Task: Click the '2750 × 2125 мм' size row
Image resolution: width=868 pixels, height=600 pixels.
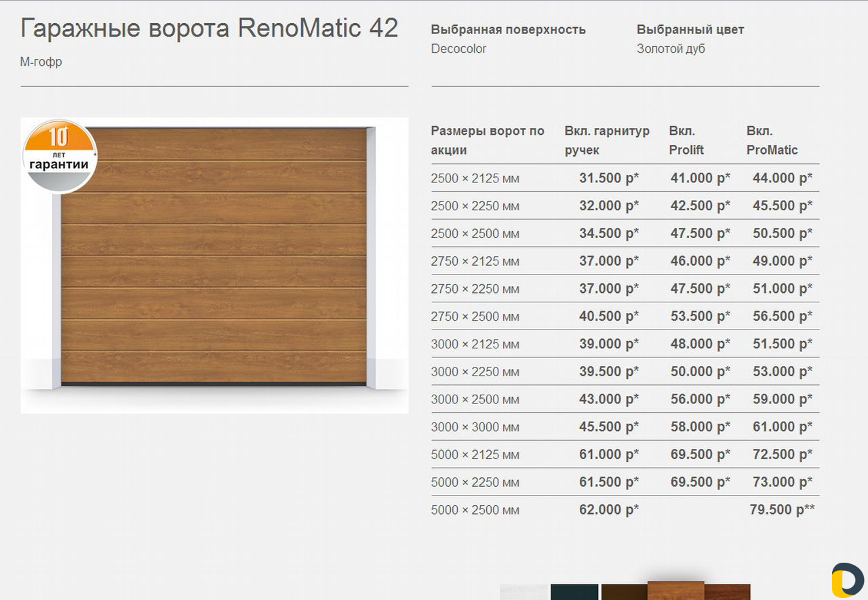Action: click(x=625, y=261)
